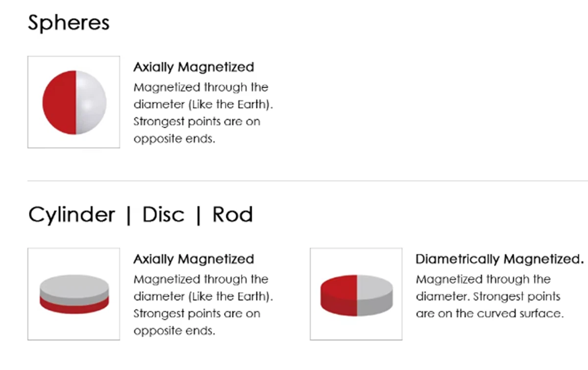Select the Spheres section heading
The height and width of the screenshot is (370, 588).
tap(69, 23)
